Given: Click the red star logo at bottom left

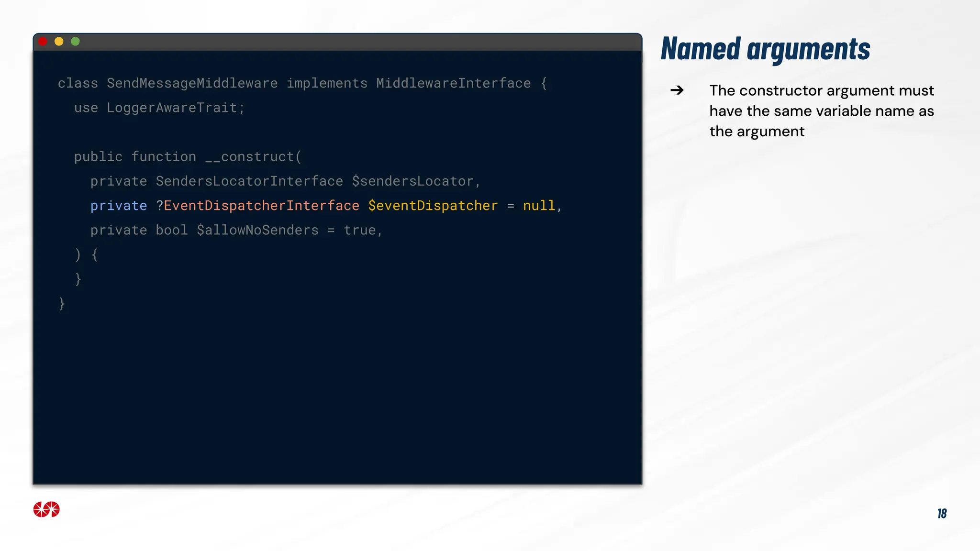Looking at the screenshot, I should [46, 509].
